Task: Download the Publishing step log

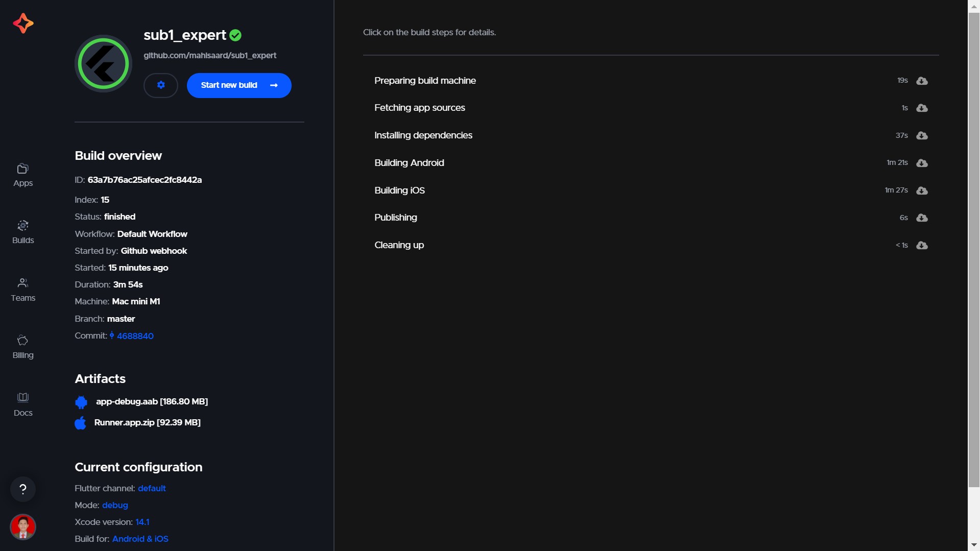Action: point(922,218)
